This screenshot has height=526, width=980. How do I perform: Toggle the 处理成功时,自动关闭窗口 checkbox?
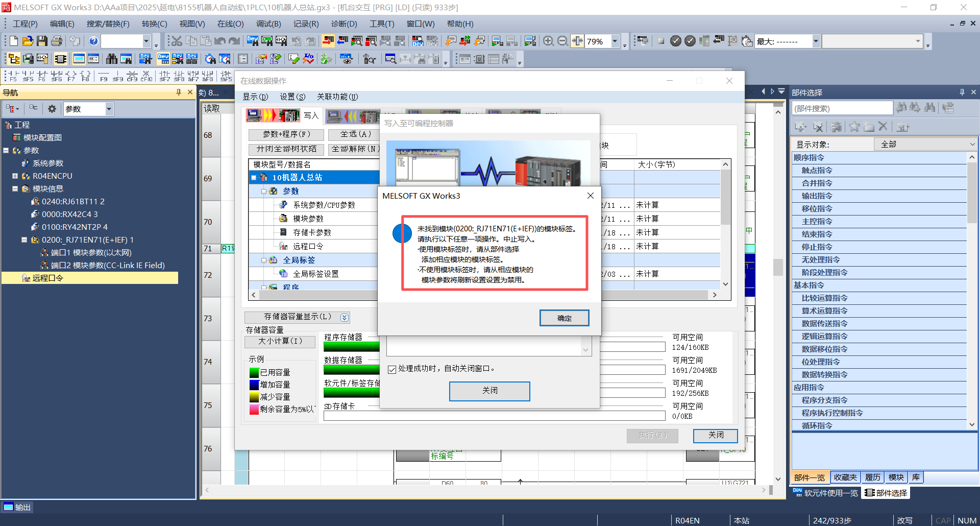coord(392,369)
